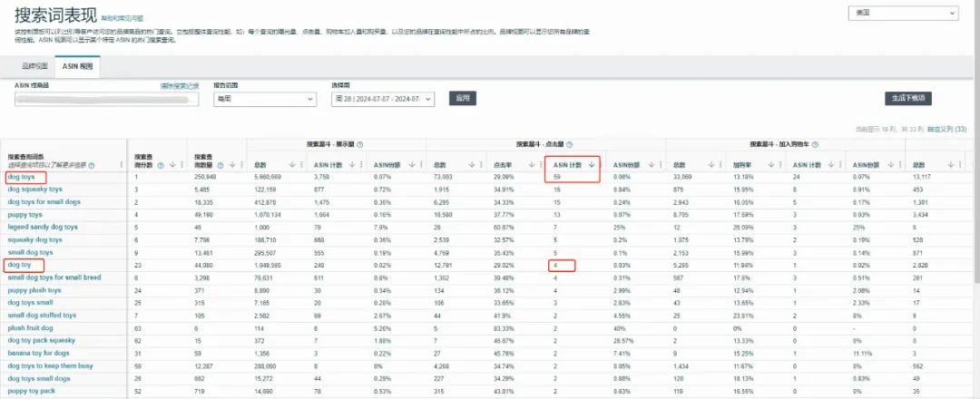Sort by 搜索查询数量 column arrow
980x399 pixels.
[x=234, y=165]
